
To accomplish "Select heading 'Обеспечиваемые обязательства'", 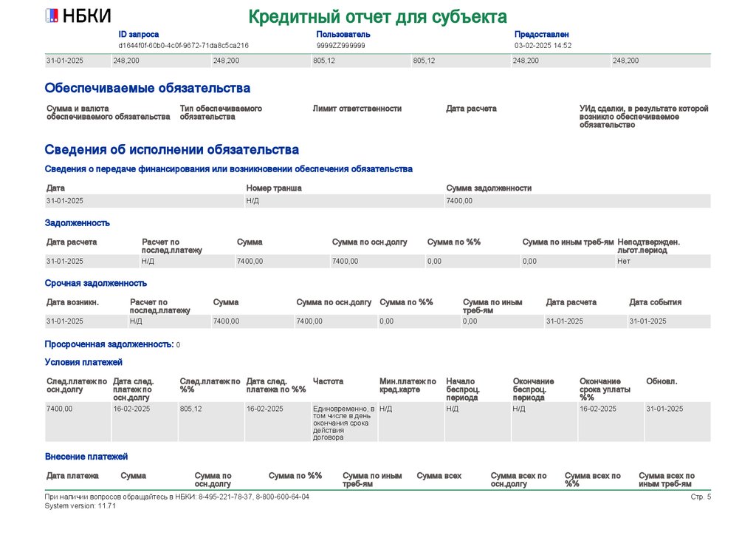I will (148, 88).
